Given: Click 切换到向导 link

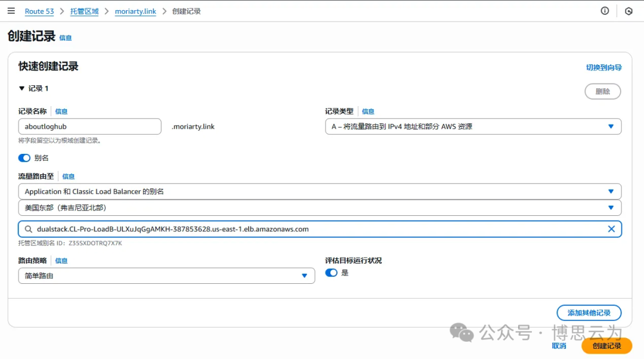Looking at the screenshot, I should 603,67.
